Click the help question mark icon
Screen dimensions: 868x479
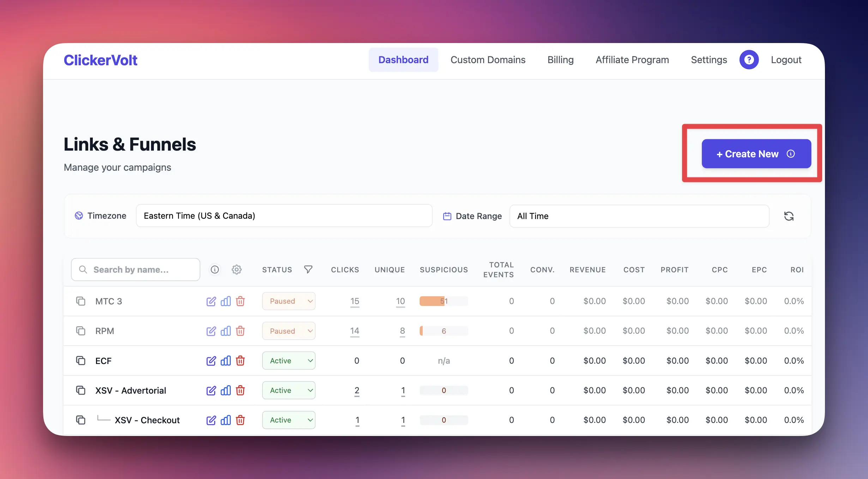(x=749, y=60)
